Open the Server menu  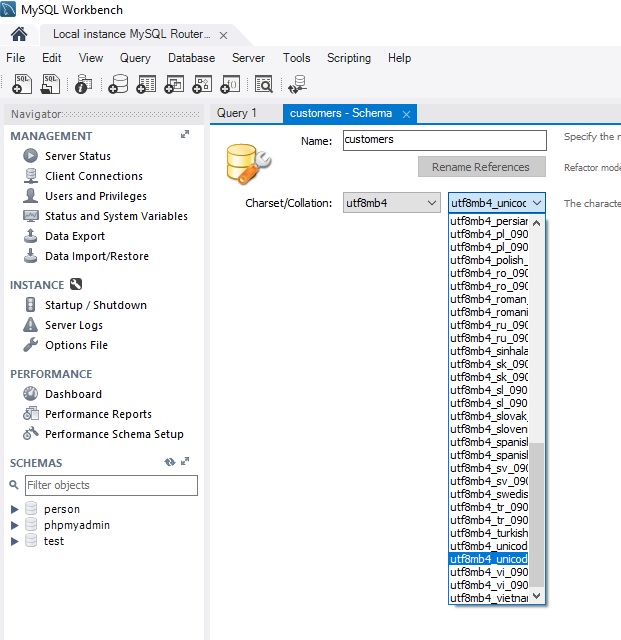point(248,58)
